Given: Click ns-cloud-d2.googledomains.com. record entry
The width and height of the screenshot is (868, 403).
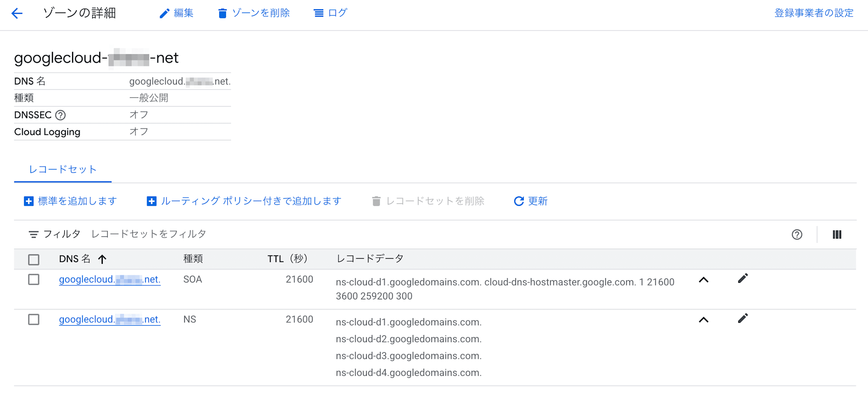Looking at the screenshot, I should pos(409,339).
